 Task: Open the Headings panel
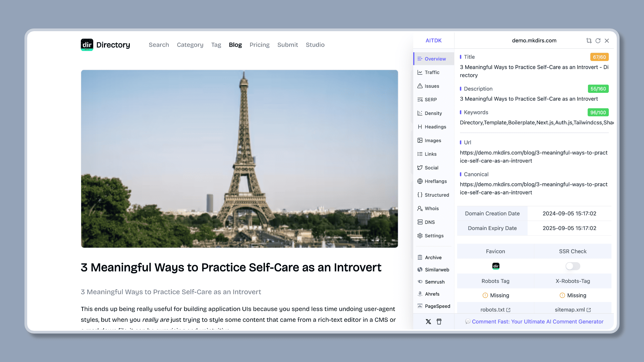(435, 127)
